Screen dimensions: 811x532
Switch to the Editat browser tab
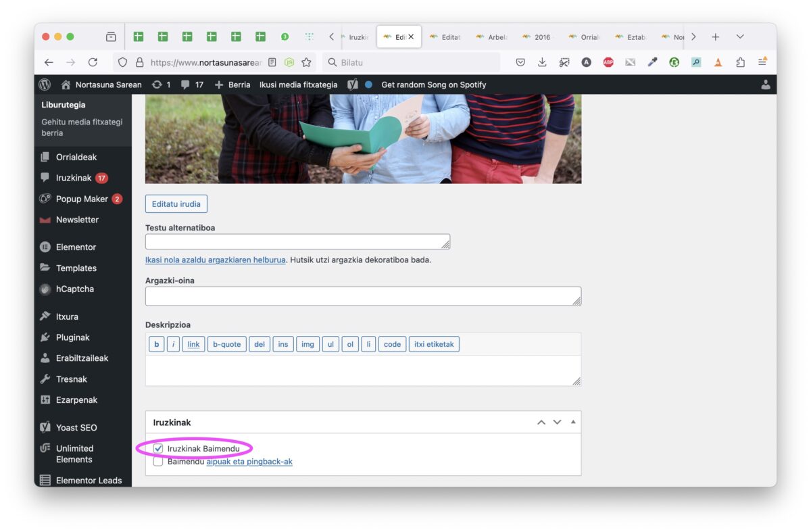click(445, 37)
